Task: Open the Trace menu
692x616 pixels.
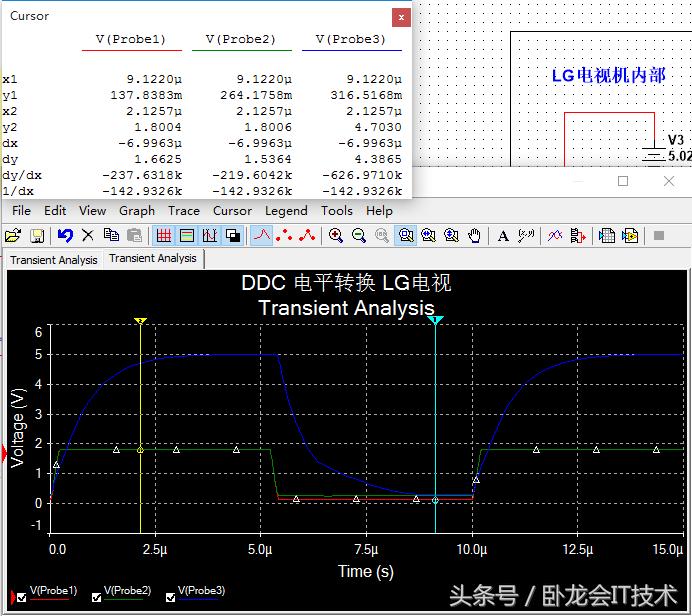Action: [x=184, y=210]
